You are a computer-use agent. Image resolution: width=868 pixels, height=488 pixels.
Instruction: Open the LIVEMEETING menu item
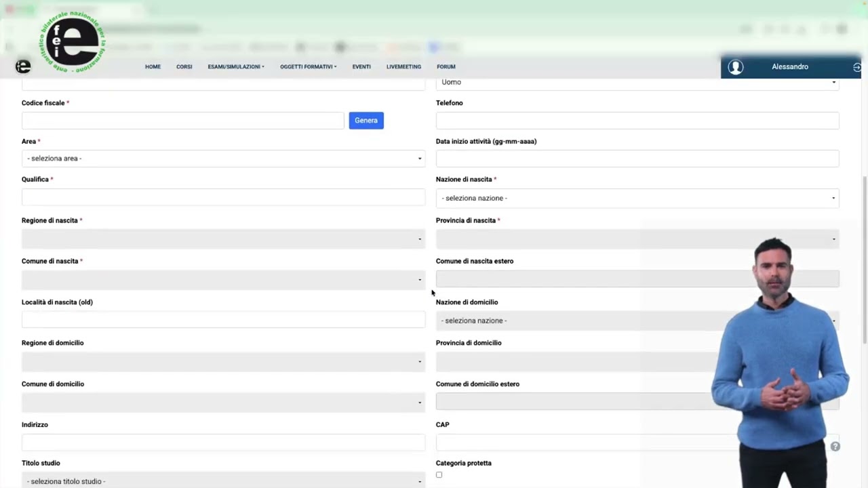[403, 66]
